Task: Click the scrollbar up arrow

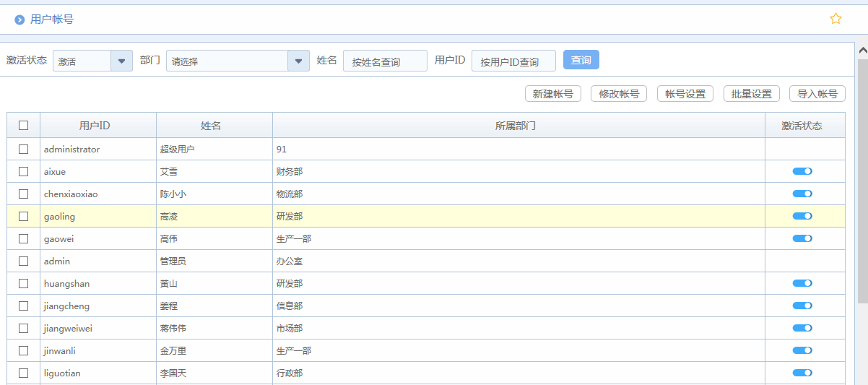Action: (862, 51)
